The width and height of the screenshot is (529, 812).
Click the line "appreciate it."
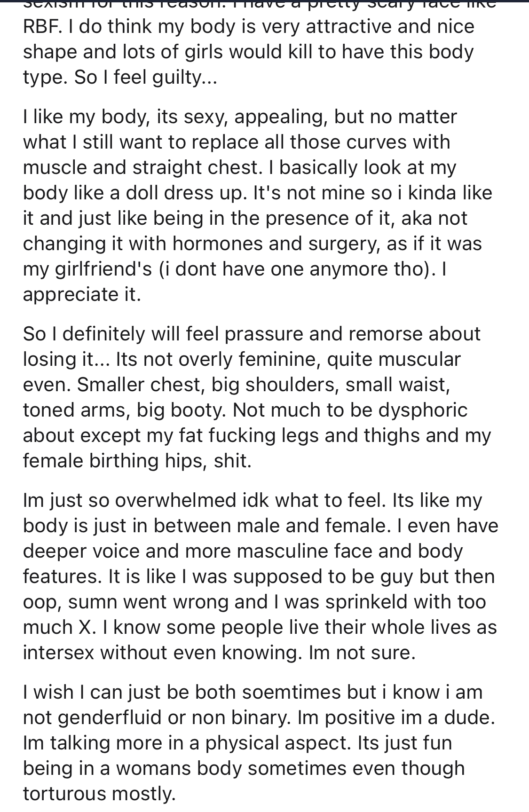pyautogui.click(x=82, y=295)
